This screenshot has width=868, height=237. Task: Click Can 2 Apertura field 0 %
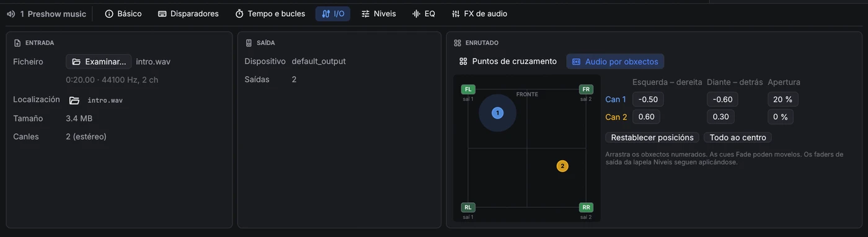click(x=781, y=117)
